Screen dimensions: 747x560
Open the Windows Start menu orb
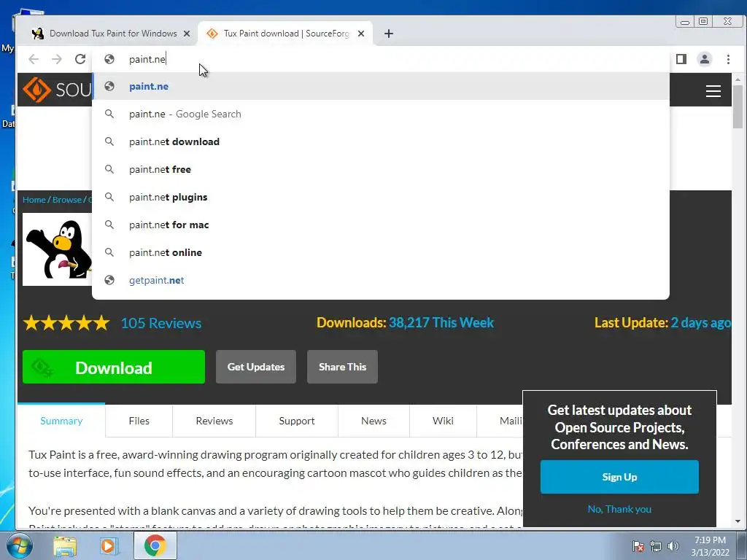click(x=20, y=545)
